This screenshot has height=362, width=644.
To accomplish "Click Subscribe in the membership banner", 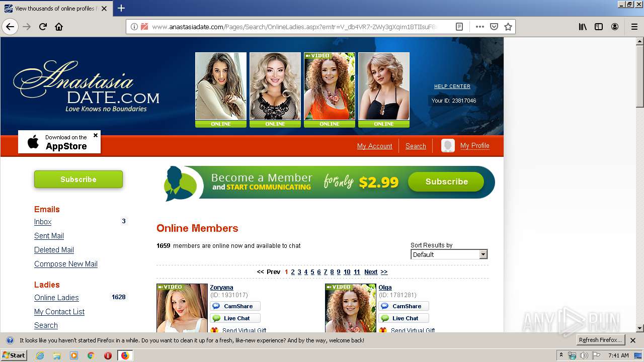I will [446, 182].
